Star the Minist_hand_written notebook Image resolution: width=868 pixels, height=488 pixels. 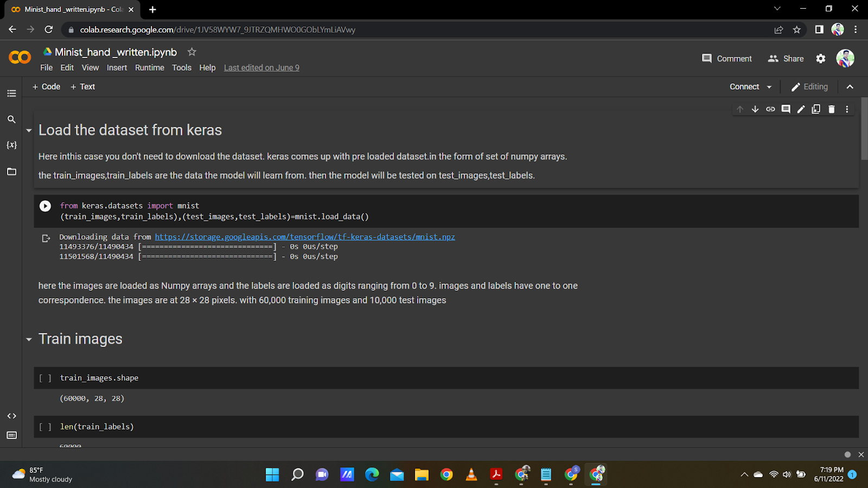(192, 52)
